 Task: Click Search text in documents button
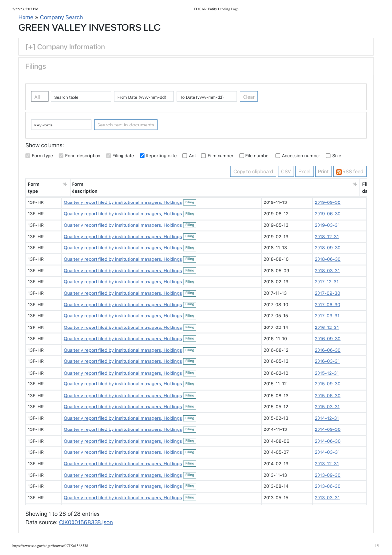[125, 125]
